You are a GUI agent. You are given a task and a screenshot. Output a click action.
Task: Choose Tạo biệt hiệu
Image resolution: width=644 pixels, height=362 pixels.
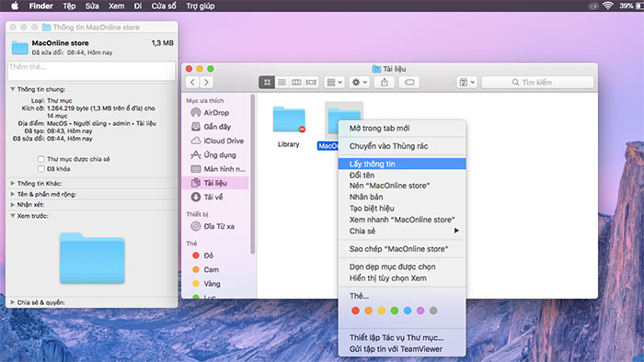(402, 209)
